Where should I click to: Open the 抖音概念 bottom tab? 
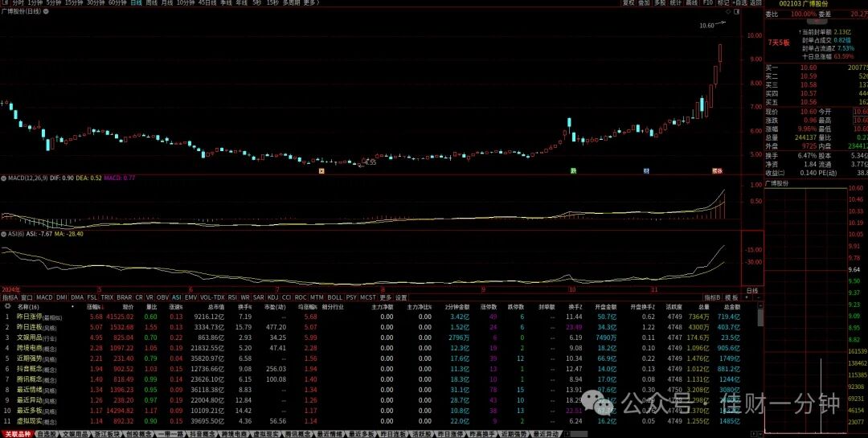(203, 434)
